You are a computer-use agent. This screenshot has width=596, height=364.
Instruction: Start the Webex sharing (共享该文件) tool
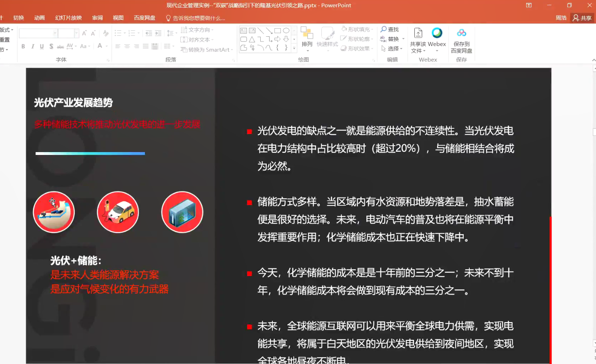[418, 39]
